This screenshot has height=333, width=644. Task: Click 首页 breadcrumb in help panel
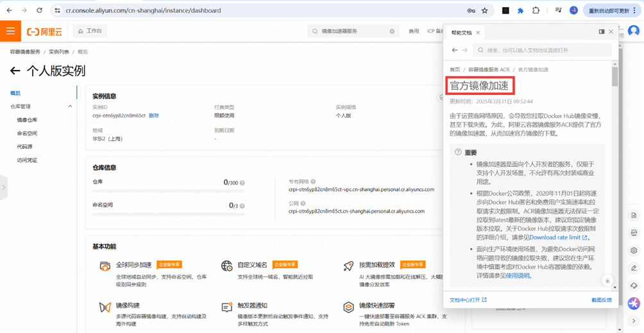455,70
